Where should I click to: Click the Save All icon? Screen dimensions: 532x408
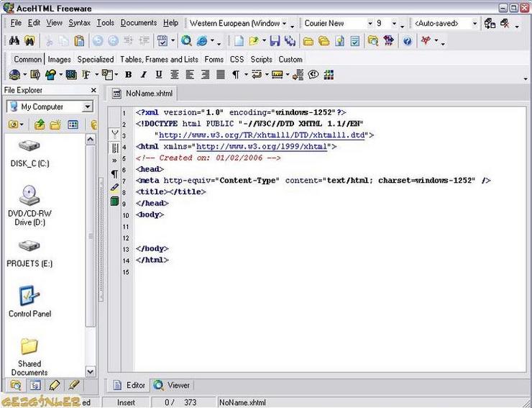pos(290,41)
